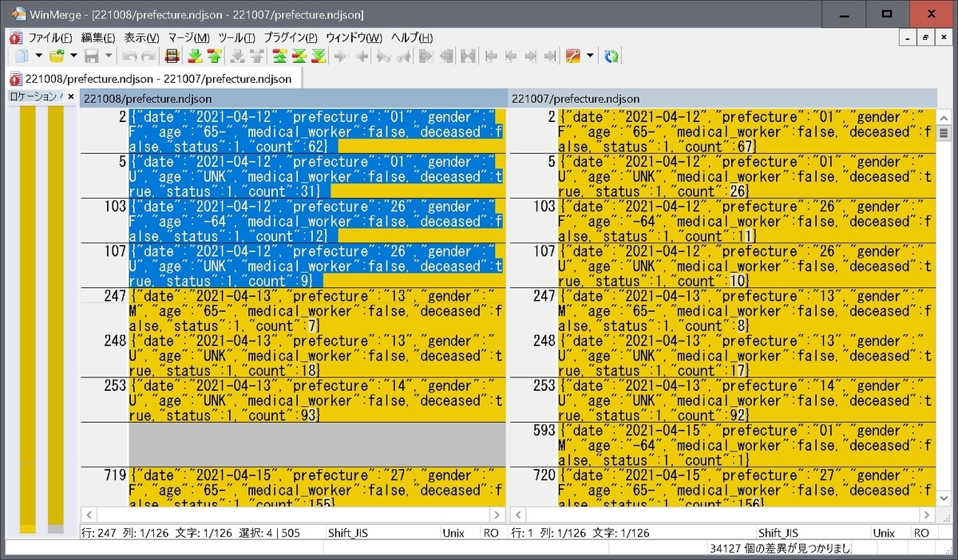Select the 221008/prefecture.ndjson comparison tab

152,78
